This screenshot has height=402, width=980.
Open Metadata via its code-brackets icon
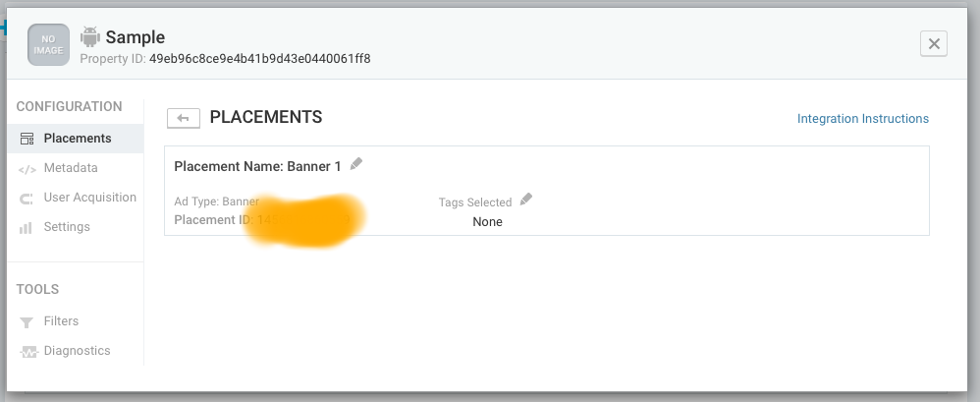coord(27,168)
